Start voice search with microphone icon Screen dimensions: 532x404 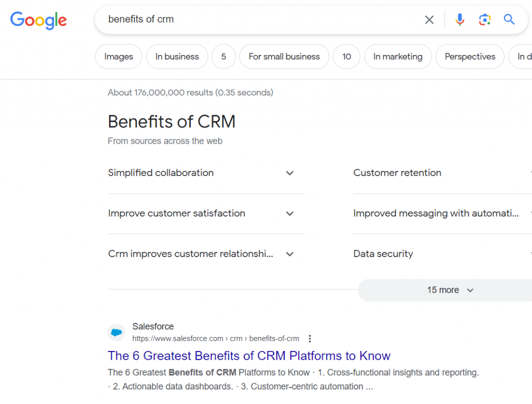pyautogui.click(x=460, y=20)
